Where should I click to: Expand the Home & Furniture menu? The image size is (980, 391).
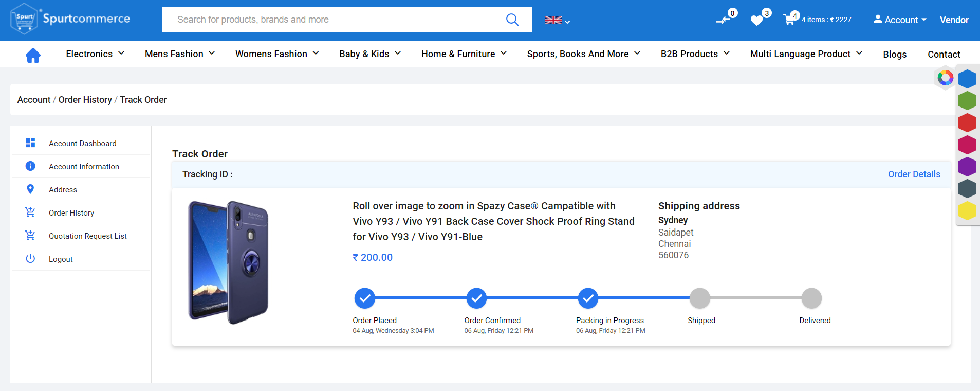pyautogui.click(x=464, y=54)
